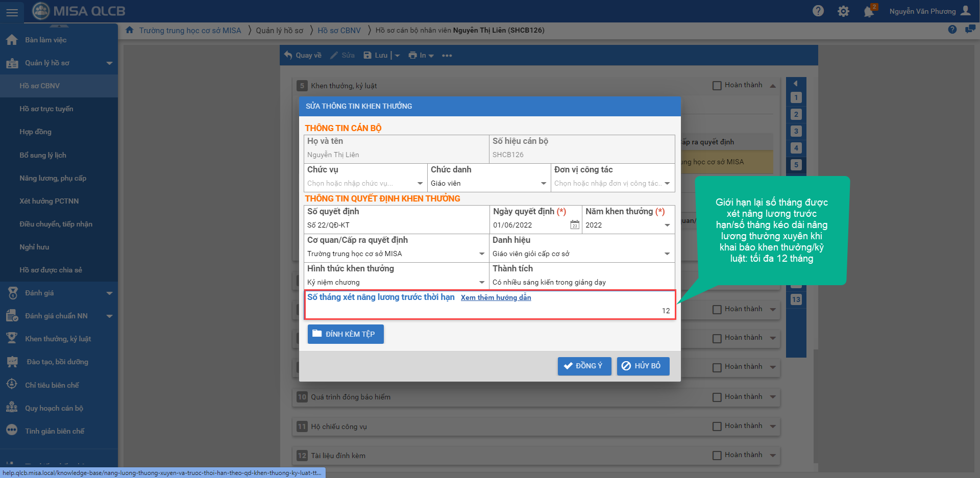Viewport: 980px width, 478px height.
Task: Click the ĐỒNG Ý button
Action: click(x=584, y=366)
